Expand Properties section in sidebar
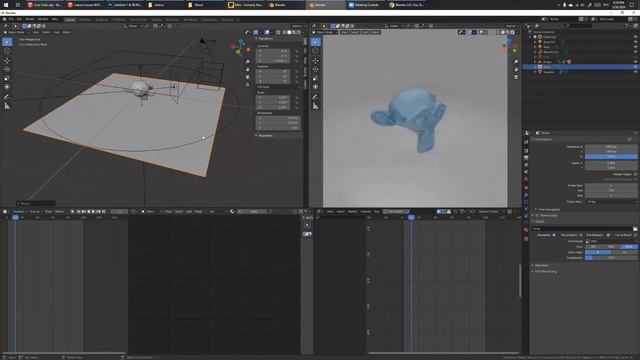 264,136
